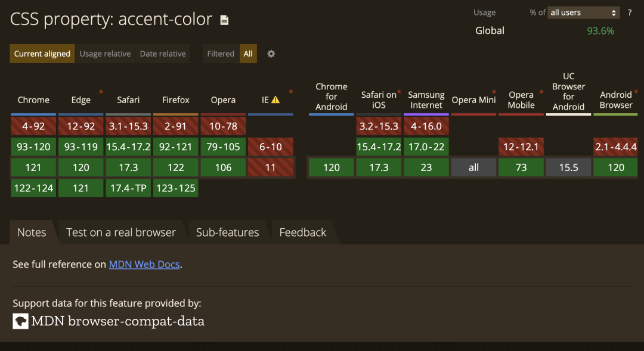Select Firefox 123-125 cell

(x=176, y=188)
